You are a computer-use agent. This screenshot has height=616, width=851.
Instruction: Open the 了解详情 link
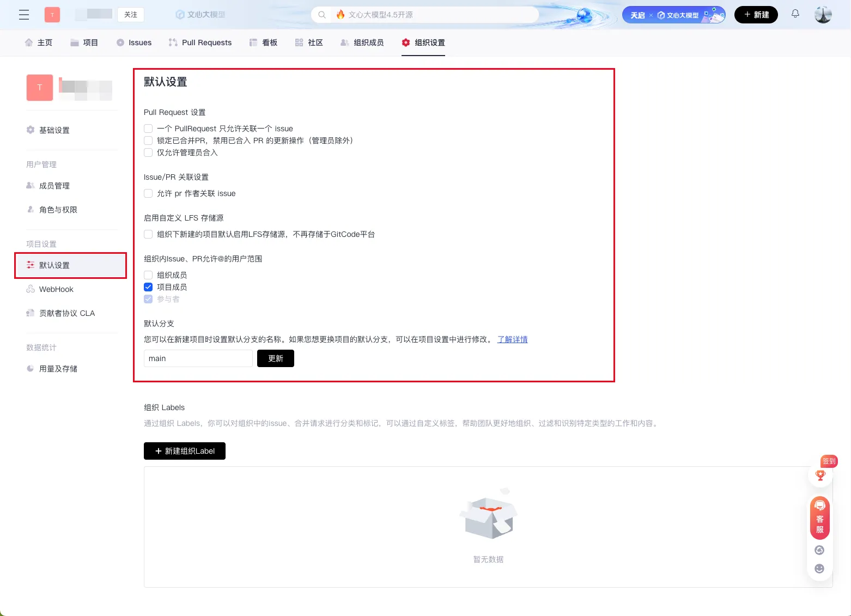pos(512,339)
